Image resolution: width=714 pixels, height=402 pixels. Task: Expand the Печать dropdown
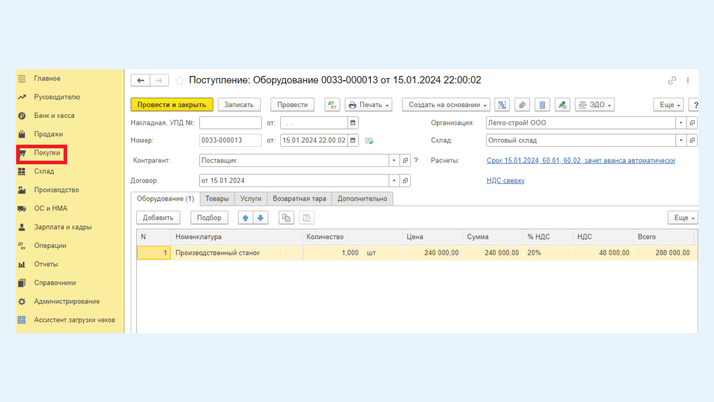(x=368, y=105)
